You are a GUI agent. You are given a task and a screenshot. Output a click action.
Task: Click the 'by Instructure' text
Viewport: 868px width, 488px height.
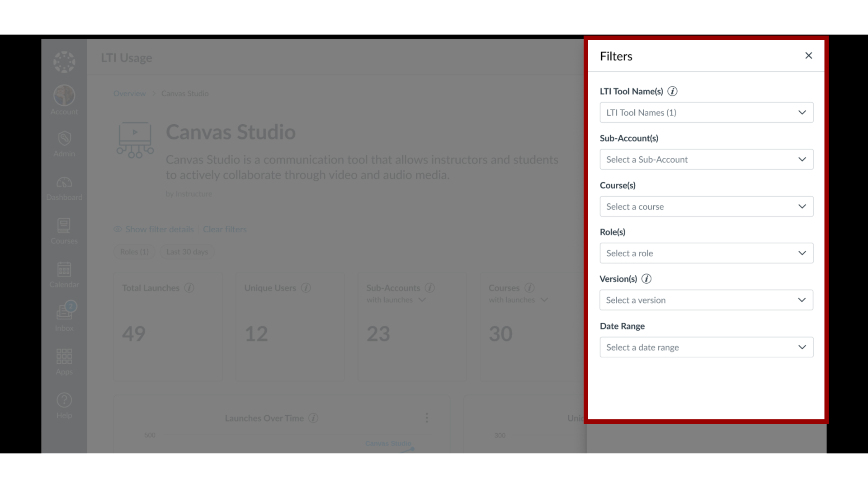tap(189, 194)
